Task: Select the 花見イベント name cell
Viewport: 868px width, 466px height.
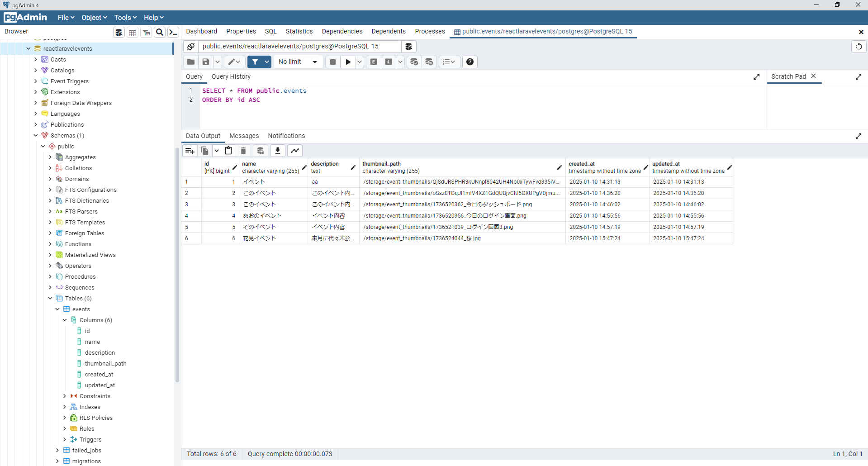Action: (273, 238)
